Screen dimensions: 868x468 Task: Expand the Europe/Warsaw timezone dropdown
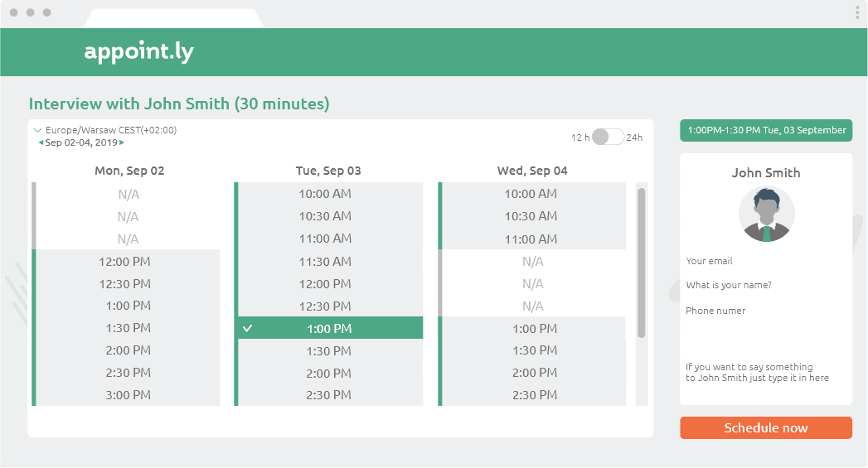(37, 130)
